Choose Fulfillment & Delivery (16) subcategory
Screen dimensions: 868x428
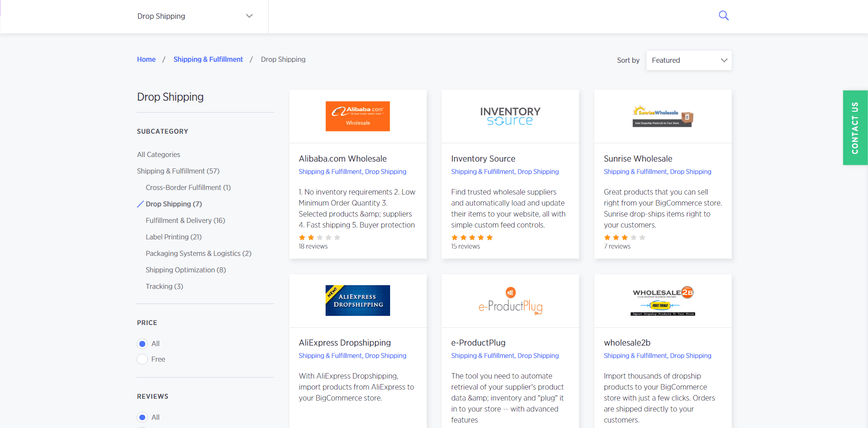pyautogui.click(x=185, y=221)
